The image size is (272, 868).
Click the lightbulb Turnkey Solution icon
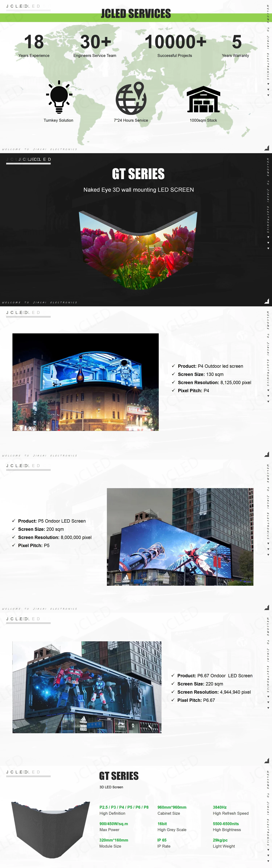(59, 97)
